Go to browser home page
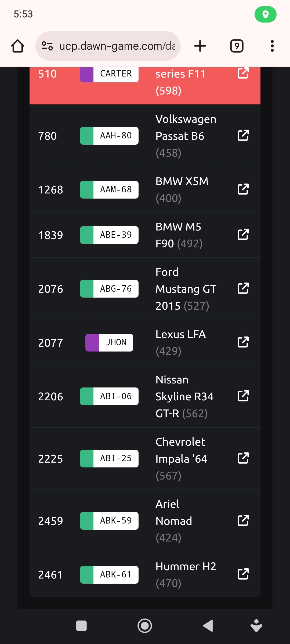The height and width of the screenshot is (644, 290). pyautogui.click(x=18, y=46)
